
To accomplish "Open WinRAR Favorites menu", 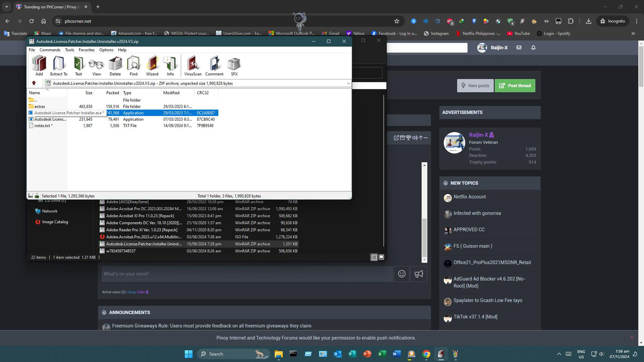I will point(87,50).
